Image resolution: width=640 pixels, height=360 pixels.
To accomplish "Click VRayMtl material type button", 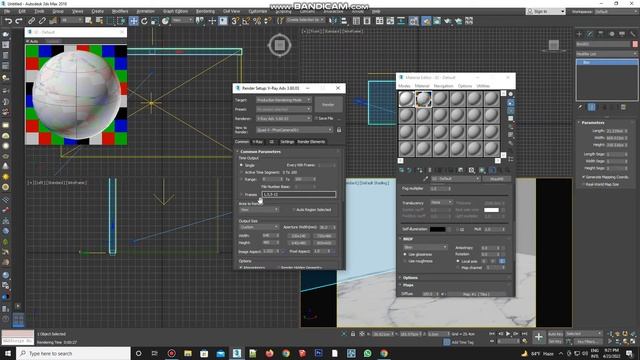I will tap(497, 179).
